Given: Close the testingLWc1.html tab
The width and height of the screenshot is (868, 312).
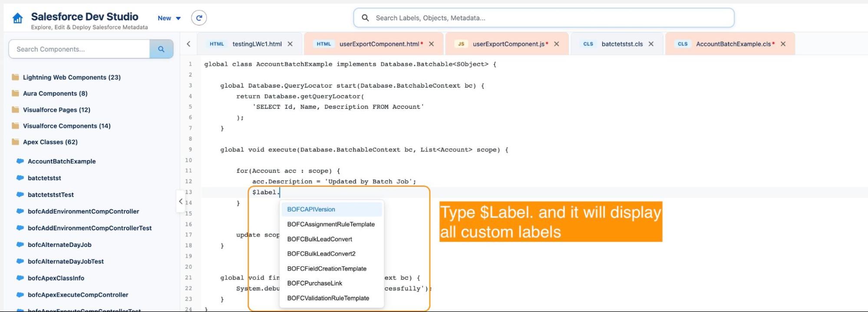Looking at the screenshot, I should tap(290, 44).
